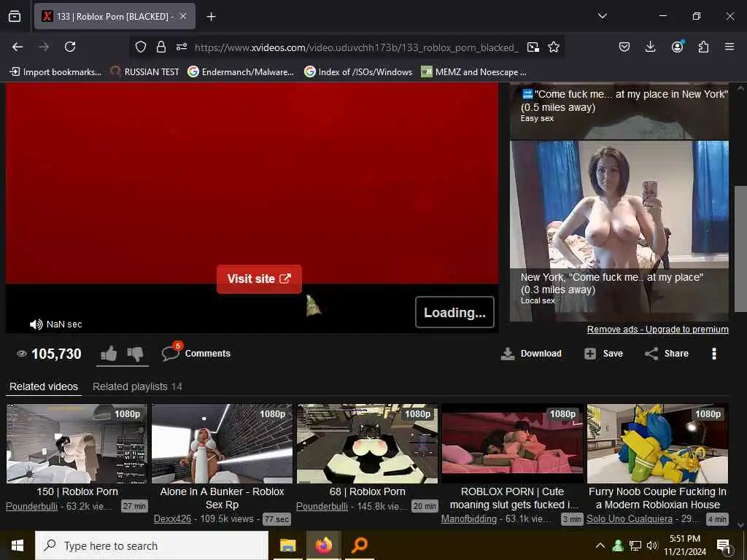Open the orange magnifier taskbar app
Screen dimensions: 747x560
(360, 545)
